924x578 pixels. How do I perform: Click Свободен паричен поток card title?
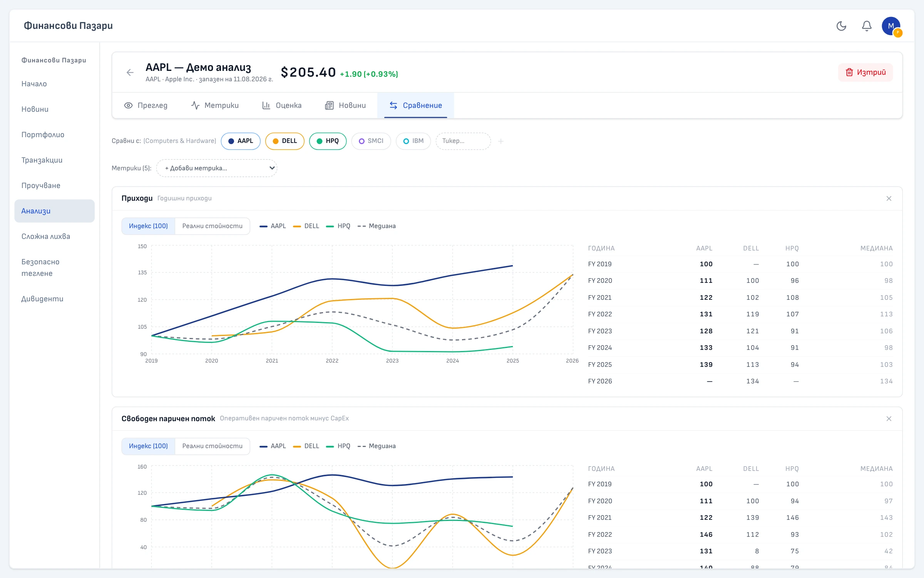coord(168,419)
